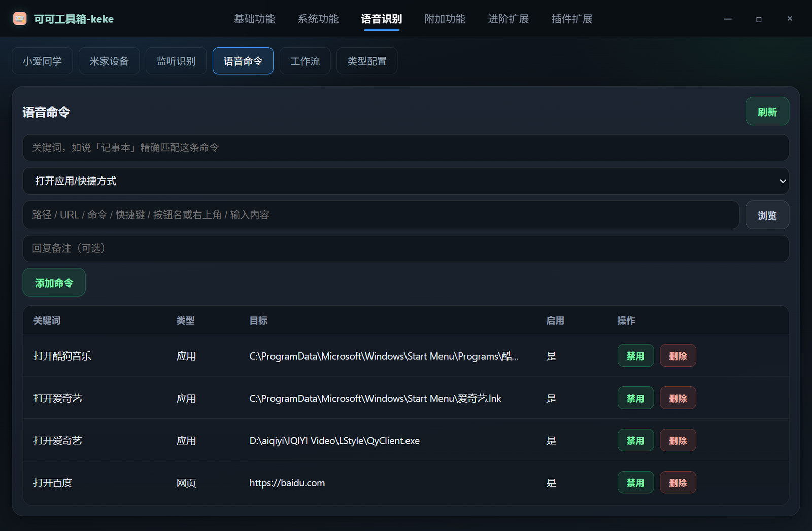Screen dimensions: 812x531
Task: Select the 打开百度 keyword cell
Action: click(53, 483)
